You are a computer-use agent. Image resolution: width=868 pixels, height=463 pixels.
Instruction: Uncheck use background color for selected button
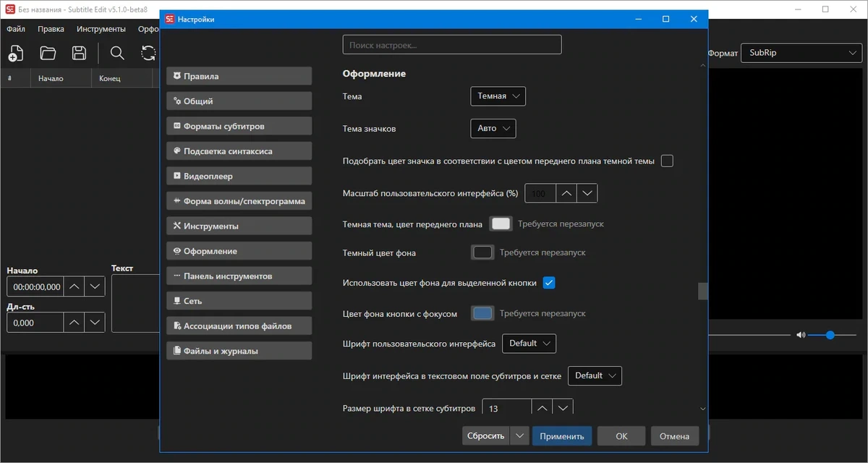pos(549,283)
